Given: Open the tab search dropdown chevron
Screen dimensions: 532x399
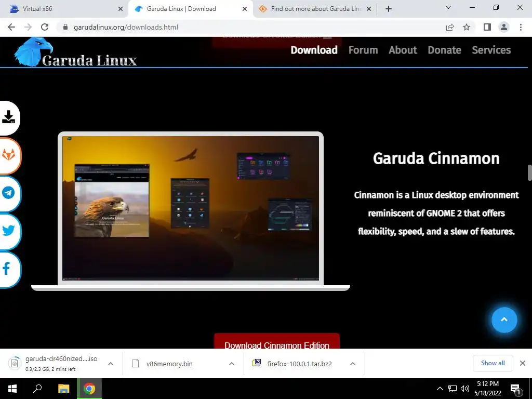Looking at the screenshot, I should point(448,7).
